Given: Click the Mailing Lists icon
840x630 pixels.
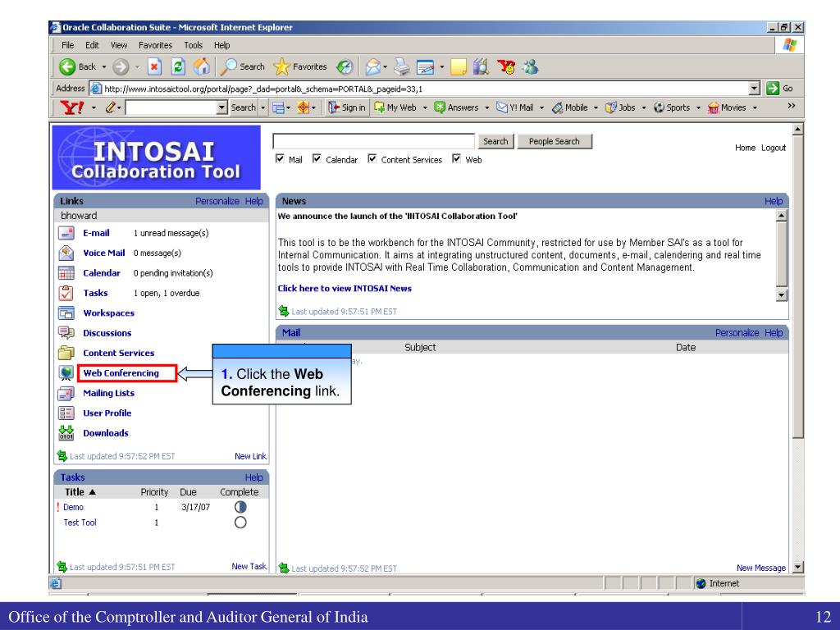Looking at the screenshot, I should [x=66, y=393].
